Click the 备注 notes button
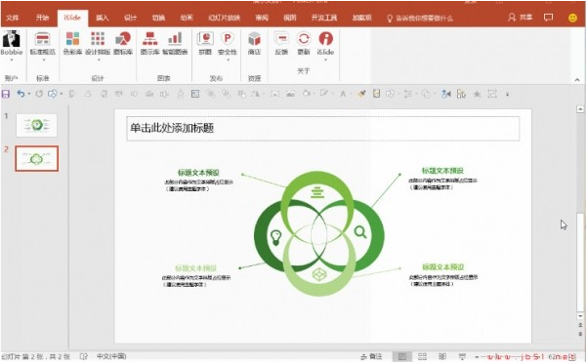 tap(371, 356)
